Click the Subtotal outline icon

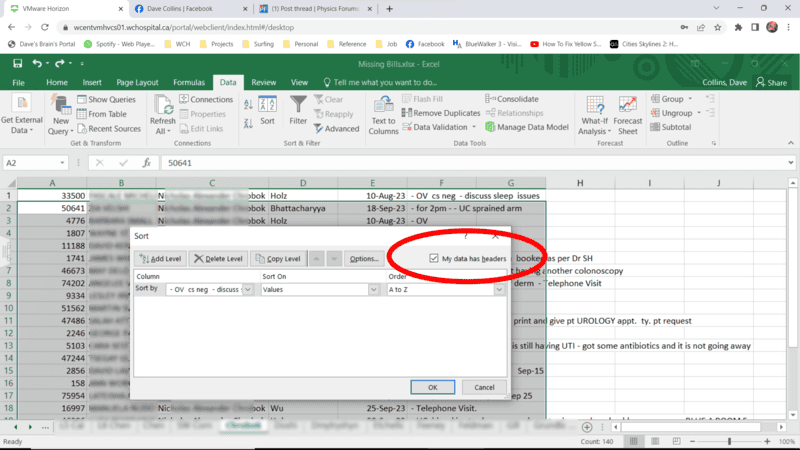click(x=670, y=127)
